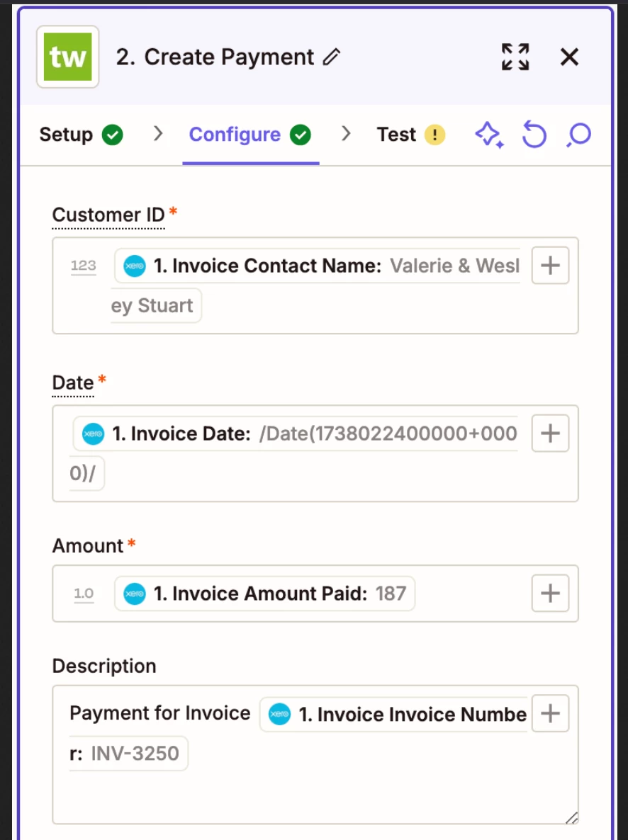Select the Invoice Date mapped pill
The image size is (628, 840).
click(296, 433)
